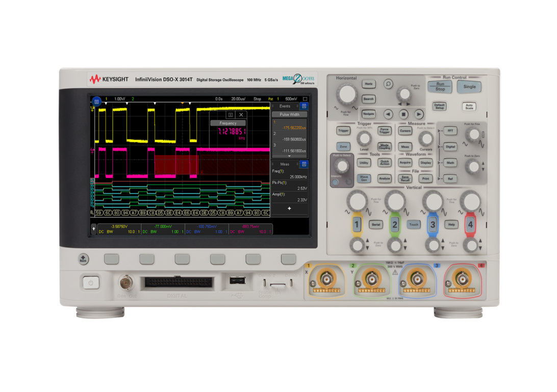
Task: Enable the Touch screen key
Action: pyautogui.click(x=414, y=224)
